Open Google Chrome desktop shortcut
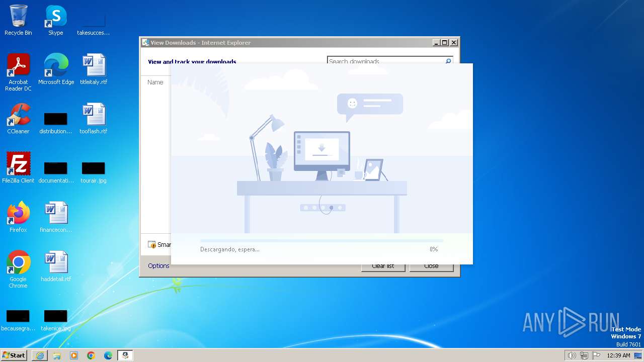The height and width of the screenshot is (362, 644). tap(18, 269)
